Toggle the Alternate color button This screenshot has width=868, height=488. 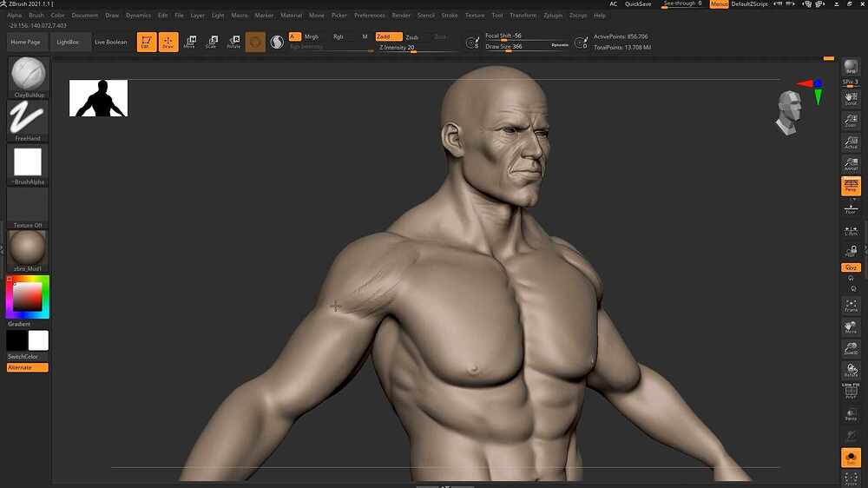27,368
